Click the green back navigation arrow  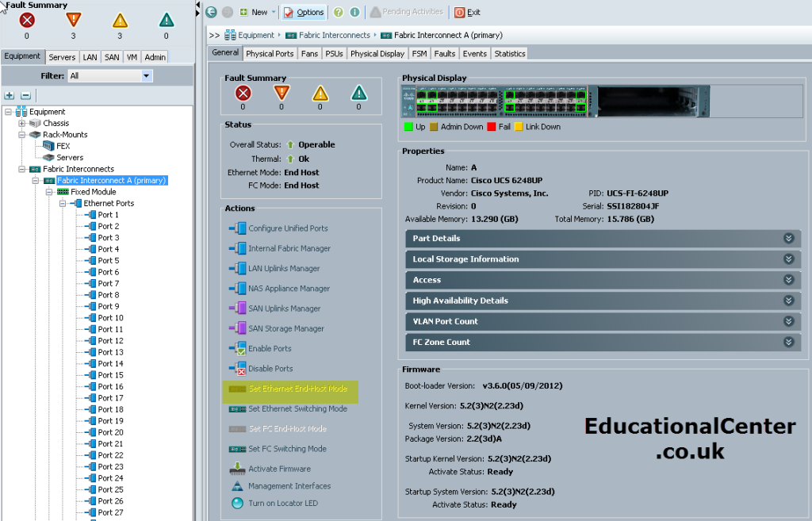click(x=211, y=12)
